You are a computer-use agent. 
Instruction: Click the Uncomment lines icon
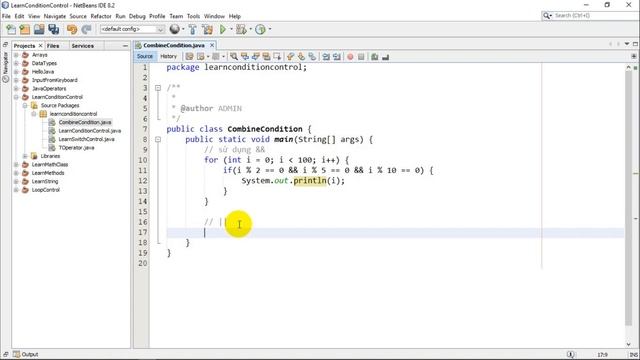point(385,57)
